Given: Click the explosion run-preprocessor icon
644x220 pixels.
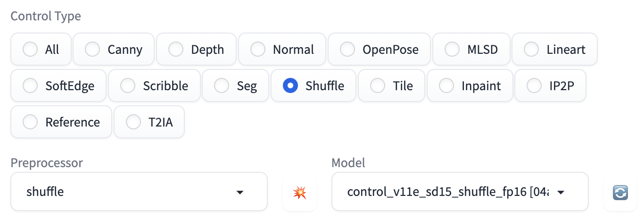Looking at the screenshot, I should point(299,192).
